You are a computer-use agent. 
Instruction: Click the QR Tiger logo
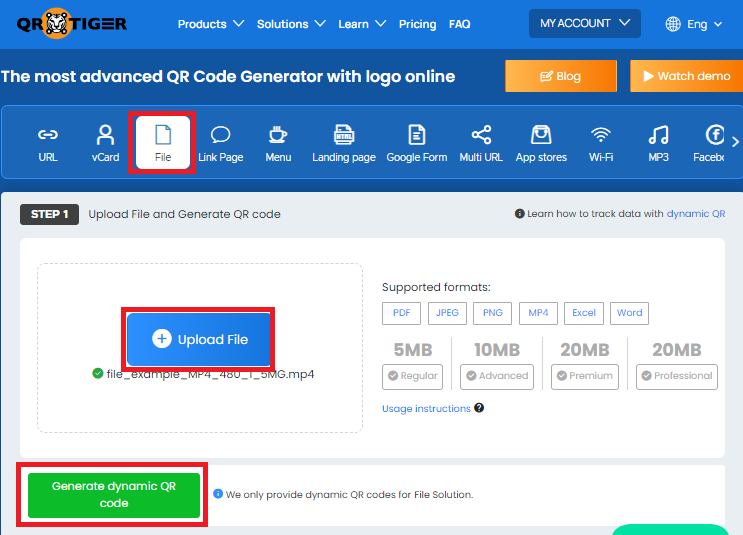[72, 23]
